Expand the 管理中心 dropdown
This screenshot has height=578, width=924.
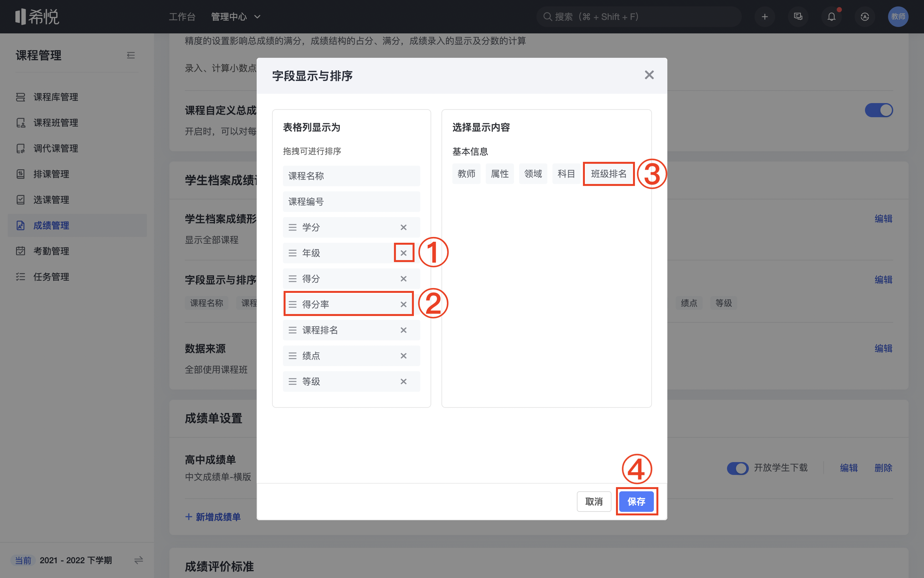[235, 17]
